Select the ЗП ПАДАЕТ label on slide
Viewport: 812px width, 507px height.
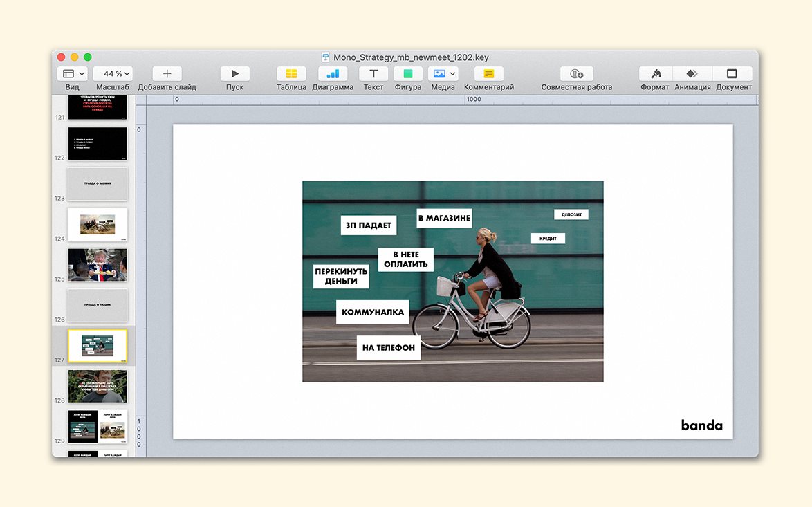[x=369, y=225]
